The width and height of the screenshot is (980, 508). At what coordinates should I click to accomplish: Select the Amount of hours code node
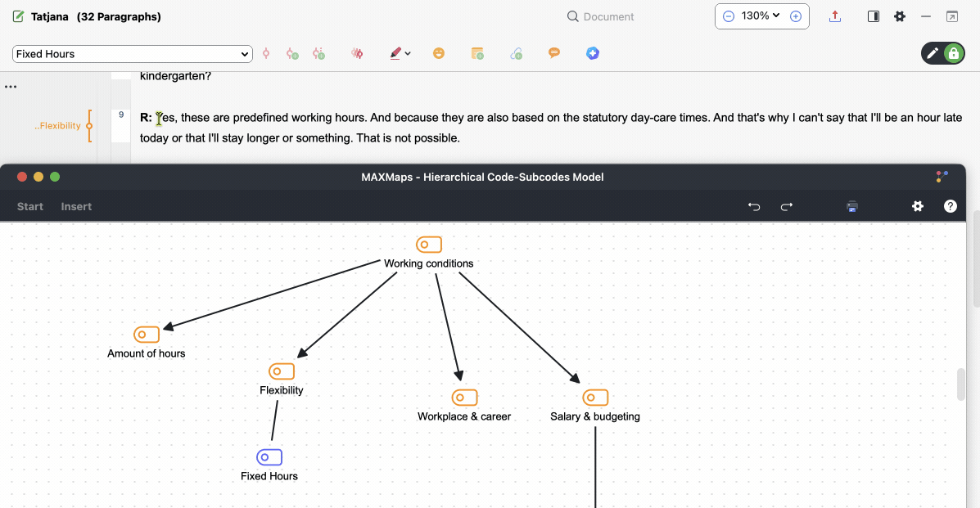147,343
